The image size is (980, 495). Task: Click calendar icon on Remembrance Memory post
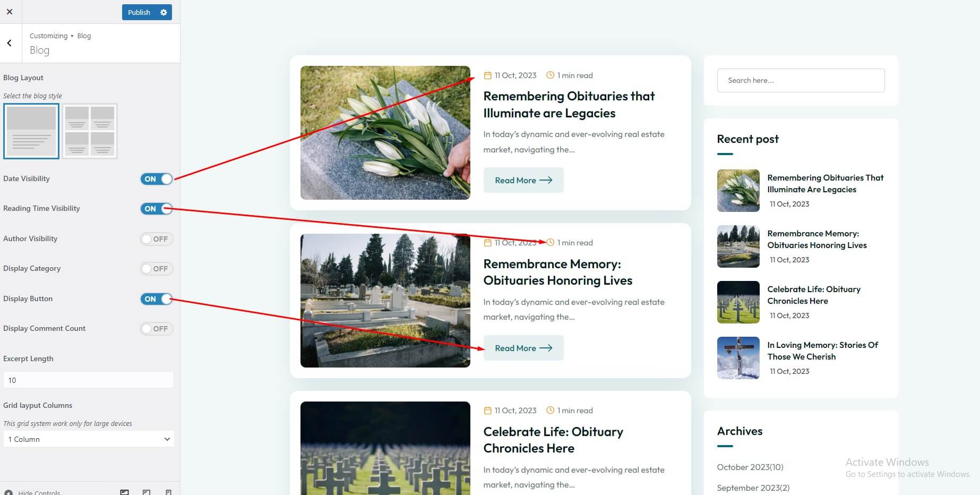tap(487, 243)
